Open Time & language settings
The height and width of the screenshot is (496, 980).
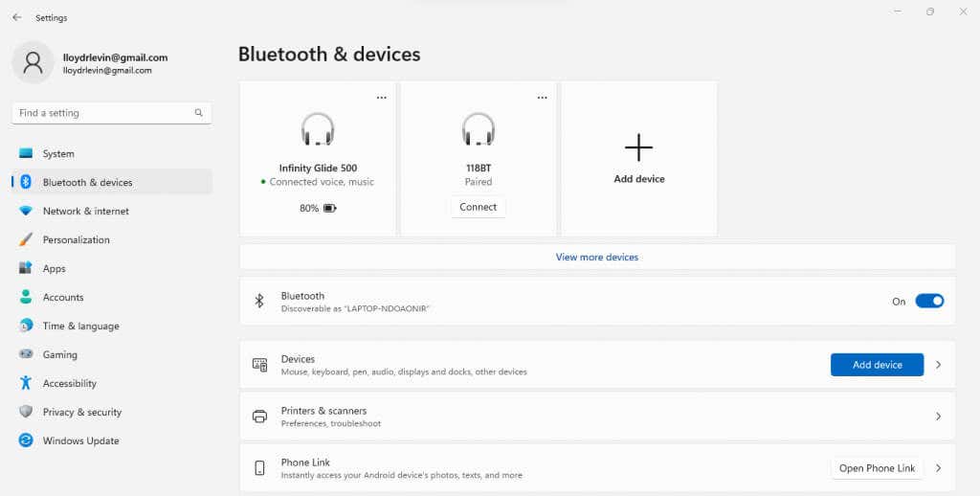(x=112, y=326)
